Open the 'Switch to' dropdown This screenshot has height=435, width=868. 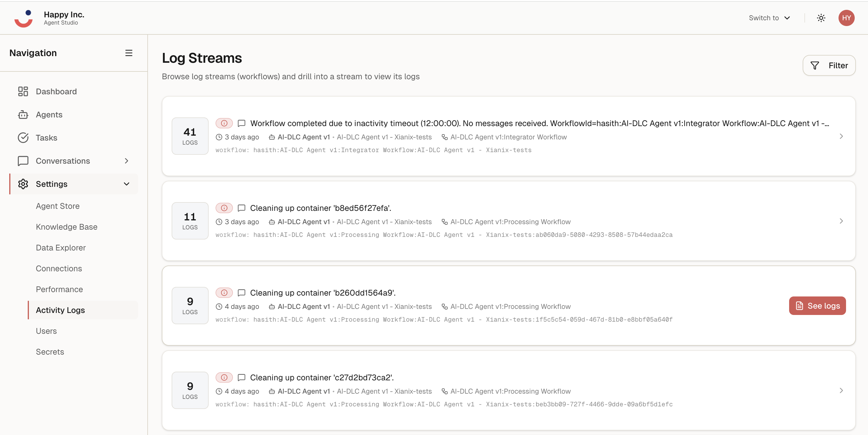(769, 18)
